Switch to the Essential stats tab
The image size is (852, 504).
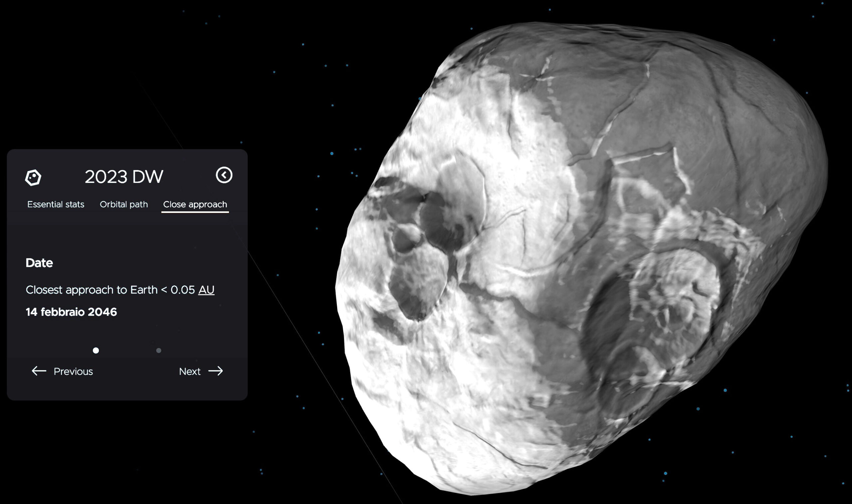click(x=56, y=205)
